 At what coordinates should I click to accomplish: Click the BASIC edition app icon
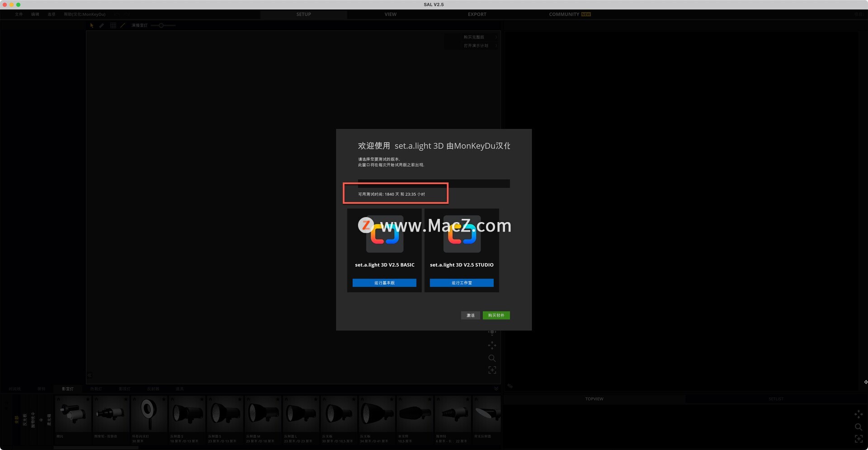pyautogui.click(x=385, y=234)
